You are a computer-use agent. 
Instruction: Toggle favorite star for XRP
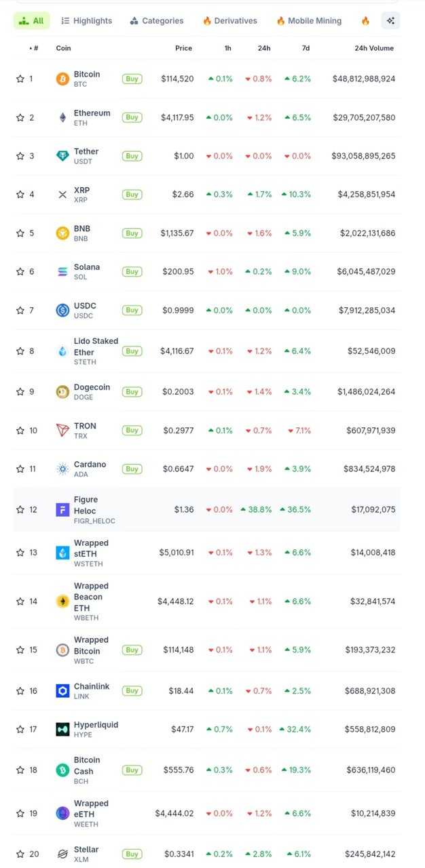[x=20, y=195]
